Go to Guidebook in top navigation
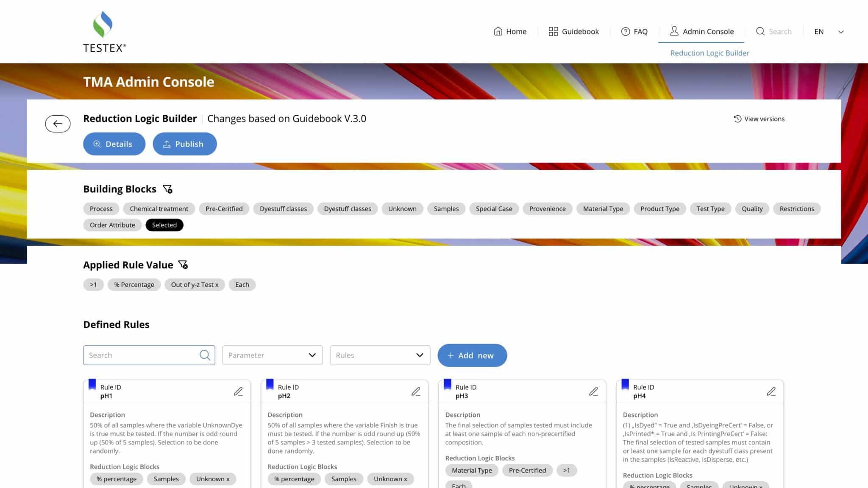868x488 pixels. click(x=573, y=32)
